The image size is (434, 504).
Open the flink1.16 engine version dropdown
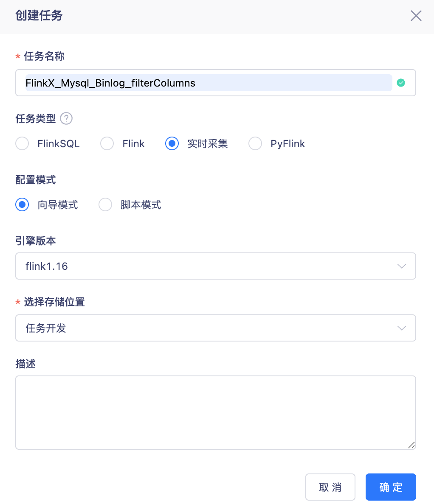(x=216, y=266)
